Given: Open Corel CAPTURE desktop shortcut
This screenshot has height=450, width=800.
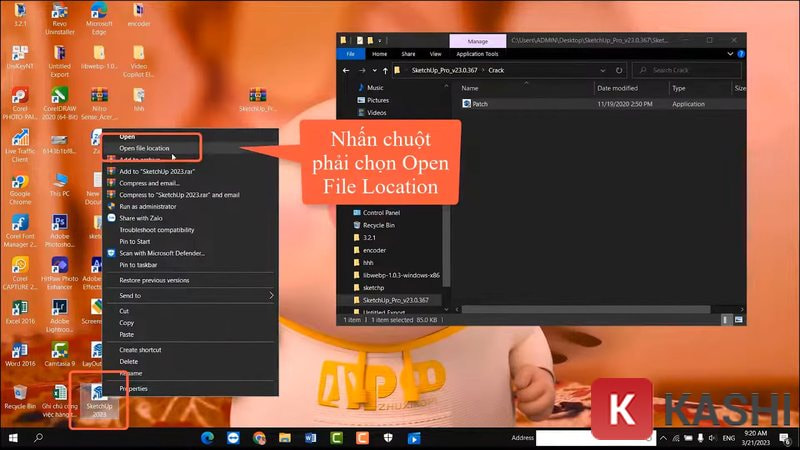Looking at the screenshot, I should click(x=20, y=273).
